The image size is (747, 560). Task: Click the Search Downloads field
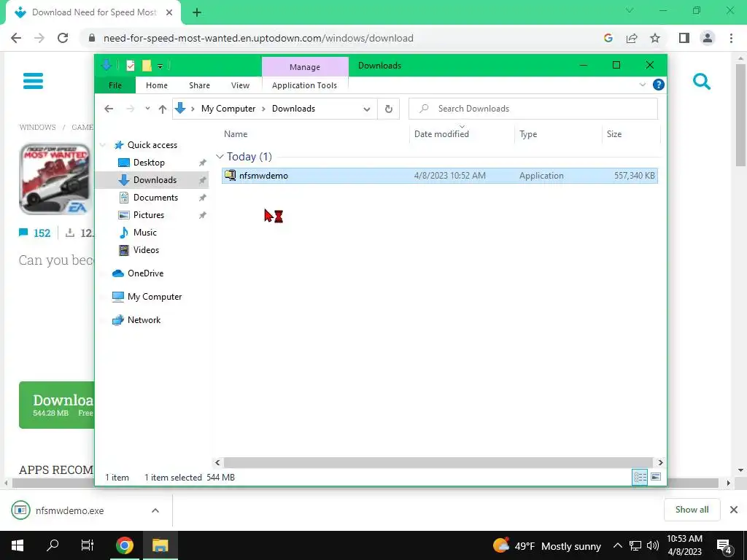coord(533,109)
